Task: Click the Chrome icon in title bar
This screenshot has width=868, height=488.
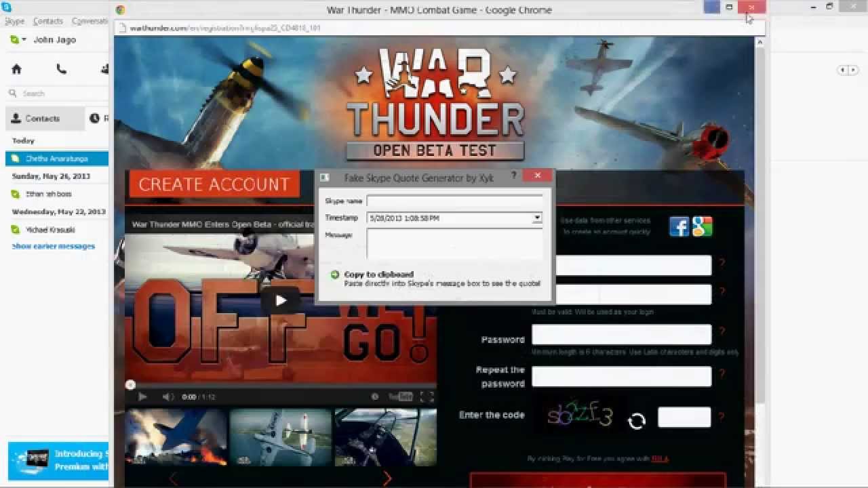Action: point(120,9)
